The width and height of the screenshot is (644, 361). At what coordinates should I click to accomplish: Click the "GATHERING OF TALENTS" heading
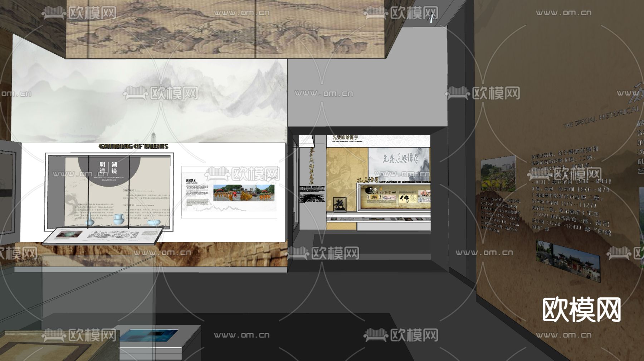pos(133,146)
